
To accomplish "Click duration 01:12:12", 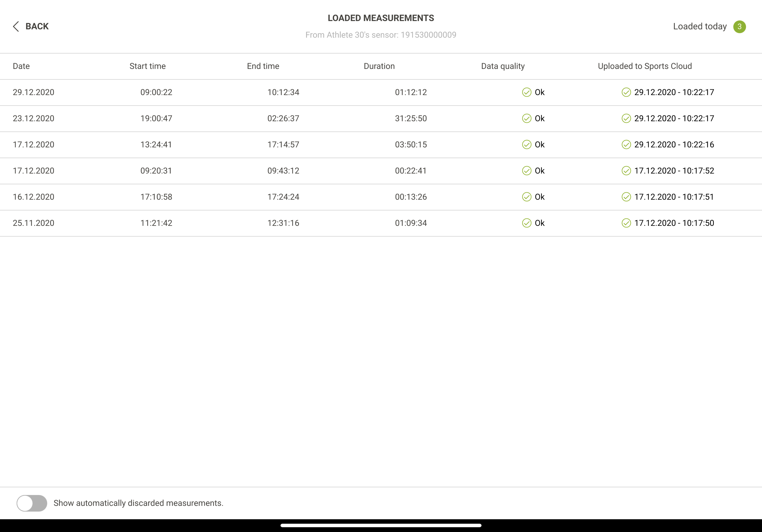I will click(411, 92).
